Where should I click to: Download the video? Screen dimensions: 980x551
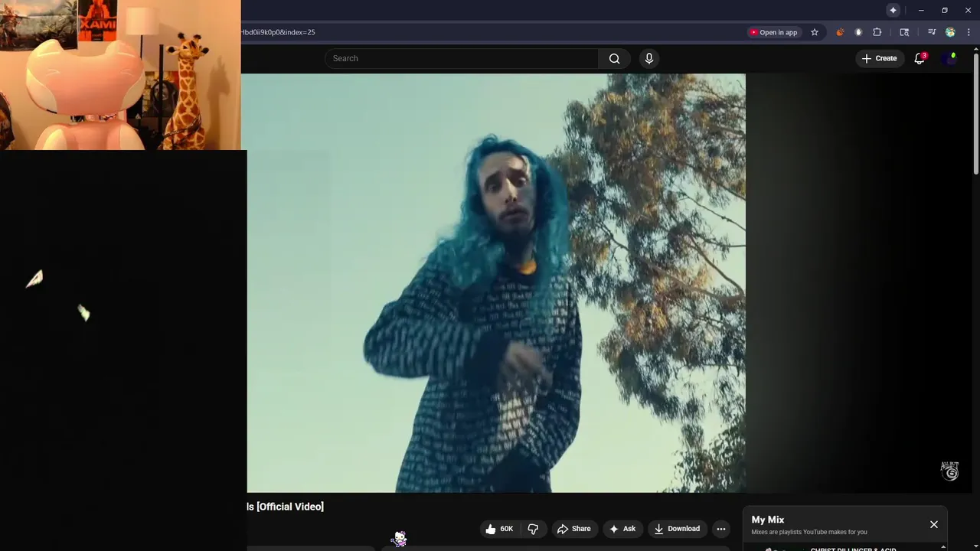pyautogui.click(x=677, y=529)
